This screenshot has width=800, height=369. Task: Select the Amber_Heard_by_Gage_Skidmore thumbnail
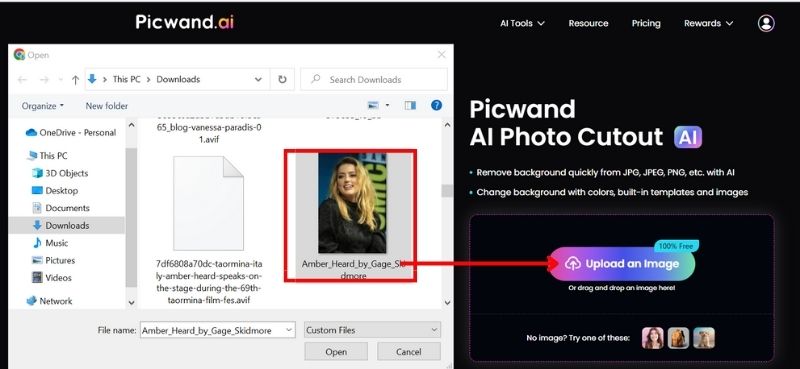point(352,203)
